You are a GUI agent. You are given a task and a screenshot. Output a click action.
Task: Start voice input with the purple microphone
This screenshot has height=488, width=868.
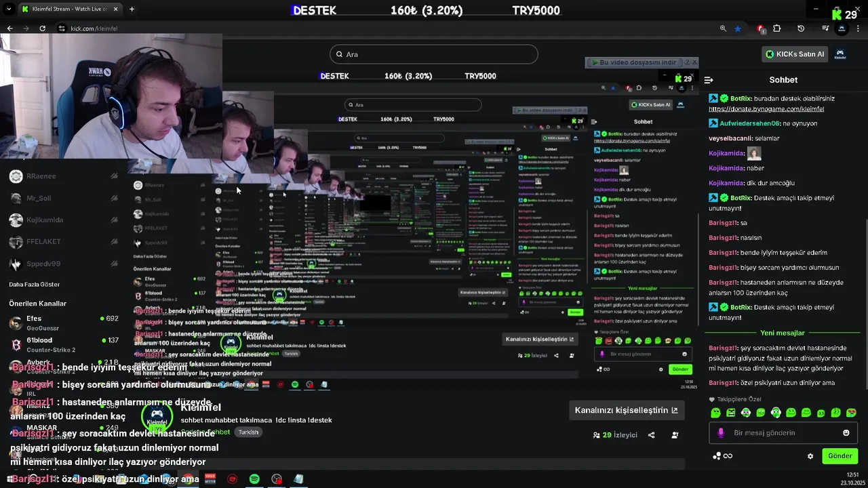(720, 432)
